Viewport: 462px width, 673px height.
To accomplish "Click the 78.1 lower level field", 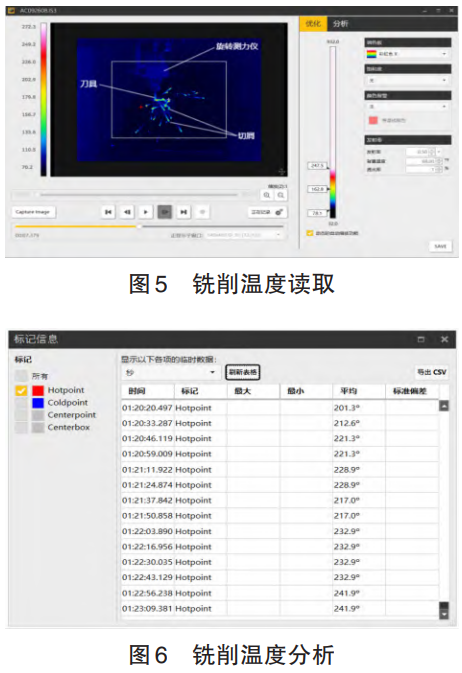I will (x=317, y=213).
